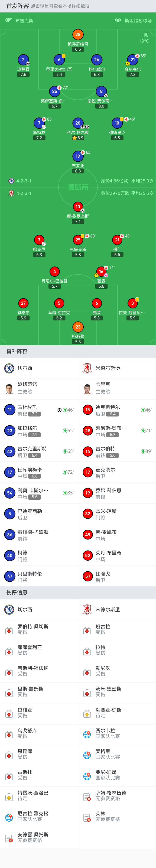This screenshot has height=868, width=156.
Task: Open substitute 迪克斯特尔's player entry
Action: click(x=107, y=407)
